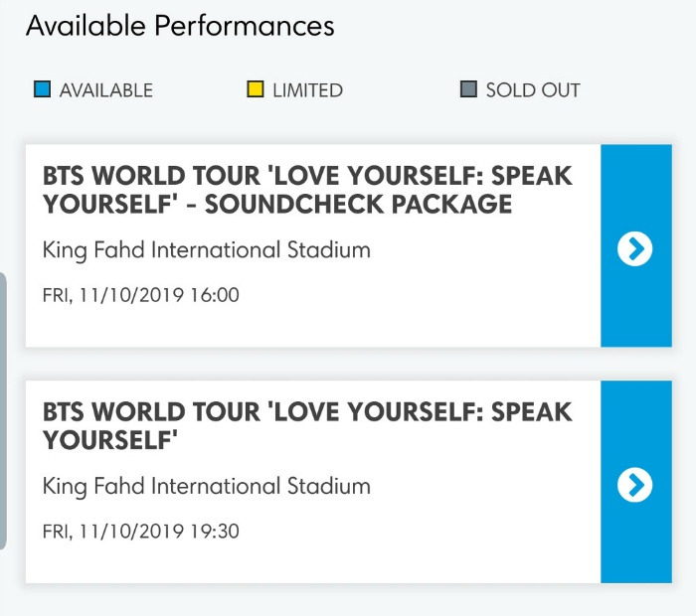Click the LIMITED legend label
This screenshot has height=616, width=696.
tap(307, 90)
